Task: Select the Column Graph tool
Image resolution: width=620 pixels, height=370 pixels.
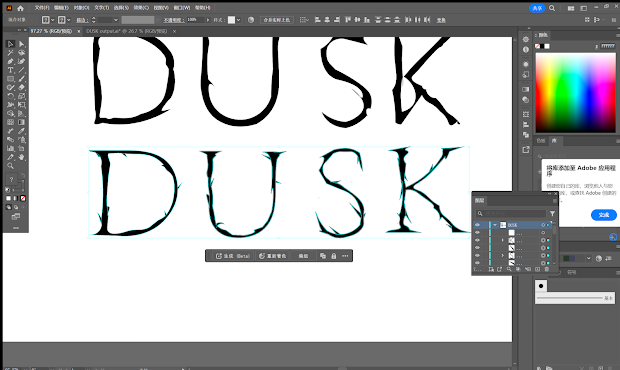Action: coord(11,148)
